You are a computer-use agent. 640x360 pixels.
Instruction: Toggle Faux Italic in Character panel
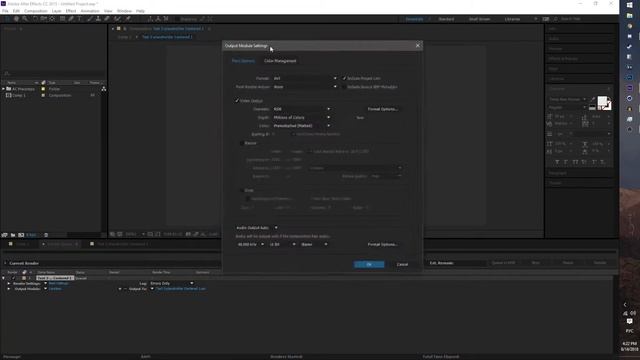[x=566, y=162]
